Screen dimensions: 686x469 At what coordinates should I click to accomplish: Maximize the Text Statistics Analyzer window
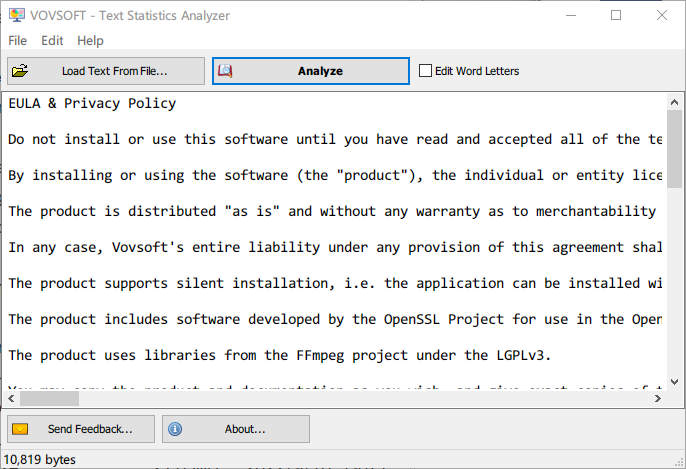coord(616,15)
